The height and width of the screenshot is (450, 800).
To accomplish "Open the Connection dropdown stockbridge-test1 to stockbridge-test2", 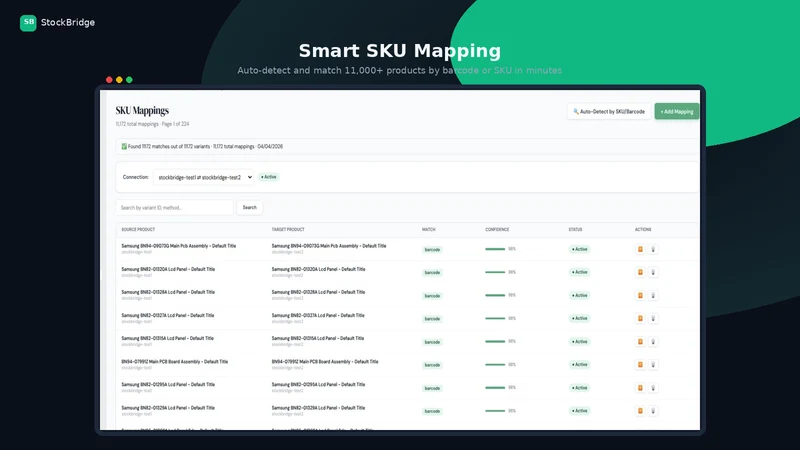I will 203,177.
